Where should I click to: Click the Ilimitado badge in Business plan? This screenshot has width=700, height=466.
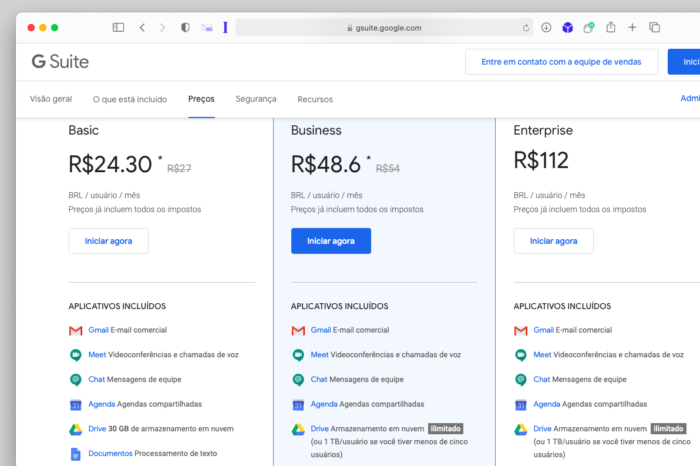[446, 429]
